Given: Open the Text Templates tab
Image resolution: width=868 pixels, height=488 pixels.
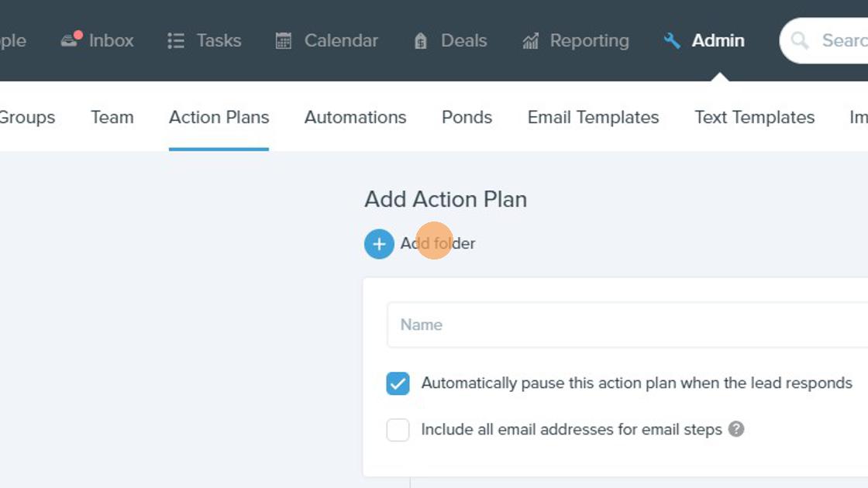Looking at the screenshot, I should 755,117.
